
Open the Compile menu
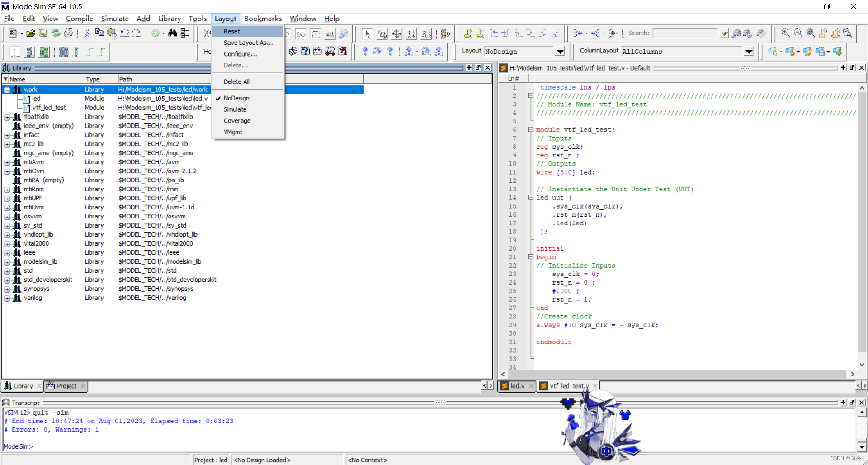tap(80, 19)
